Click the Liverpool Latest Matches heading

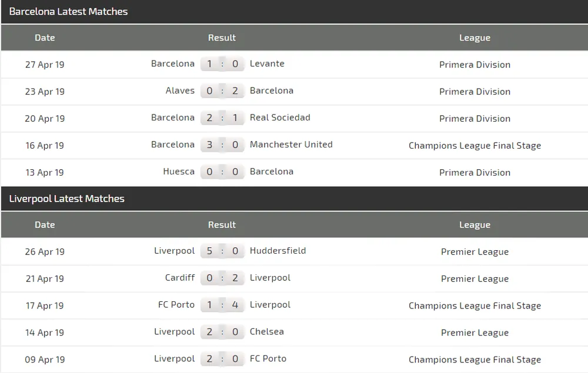(66, 199)
